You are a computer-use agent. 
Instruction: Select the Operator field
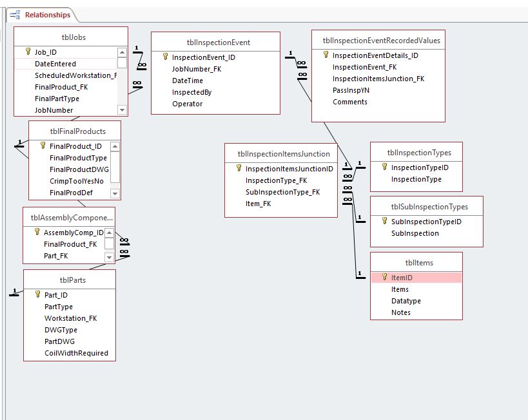click(187, 104)
